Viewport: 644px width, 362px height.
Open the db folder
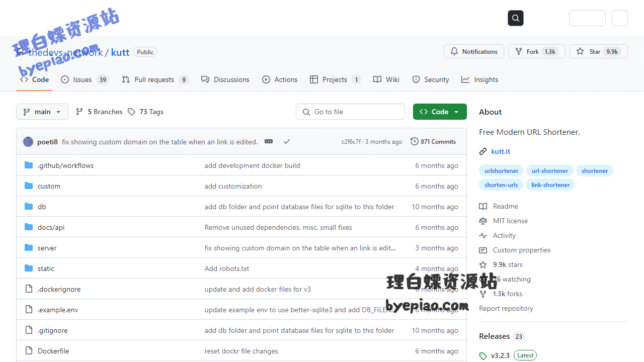point(42,207)
